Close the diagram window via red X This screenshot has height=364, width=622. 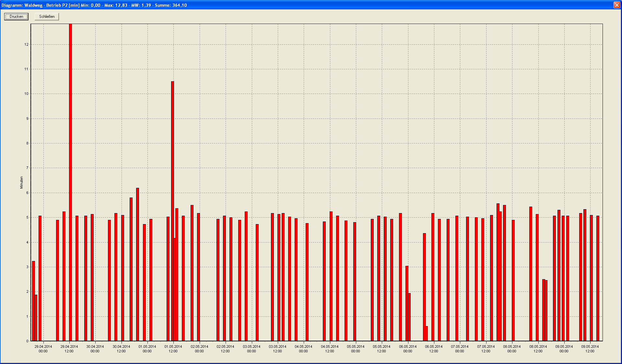pyautogui.click(x=616, y=5)
